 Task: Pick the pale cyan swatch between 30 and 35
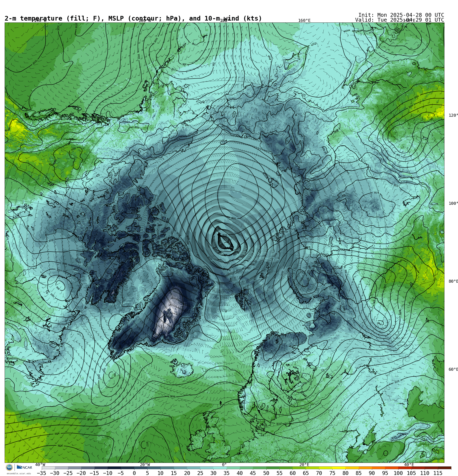pyautogui.click(x=220, y=468)
